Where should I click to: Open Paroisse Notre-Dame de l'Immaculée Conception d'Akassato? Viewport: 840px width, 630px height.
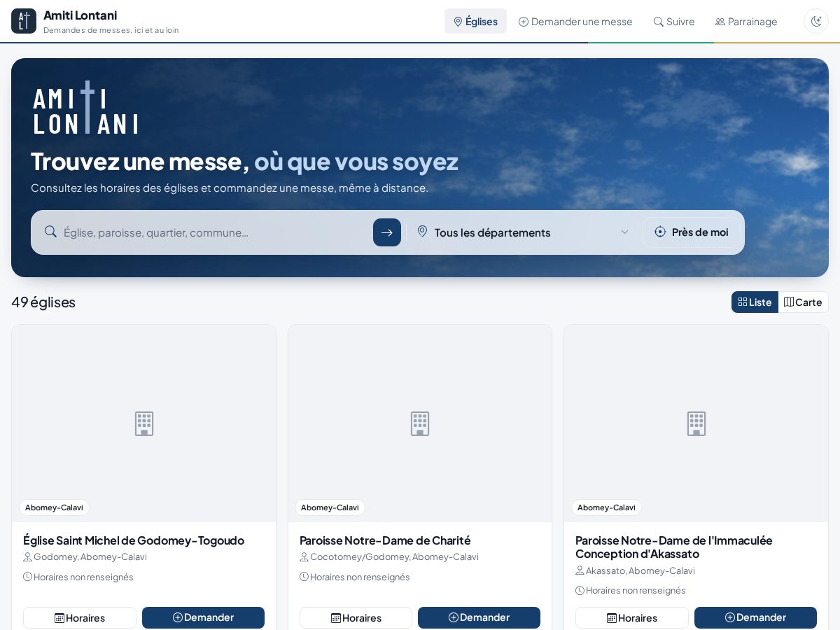click(x=674, y=547)
